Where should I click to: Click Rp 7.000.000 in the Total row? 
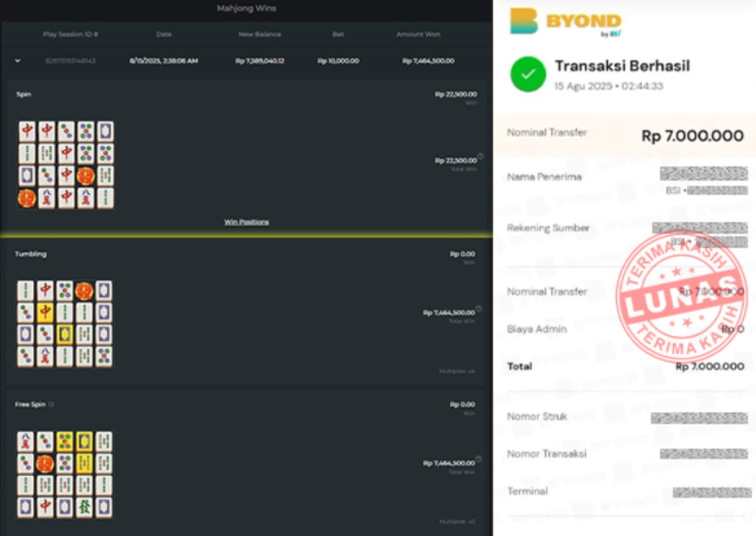point(710,366)
